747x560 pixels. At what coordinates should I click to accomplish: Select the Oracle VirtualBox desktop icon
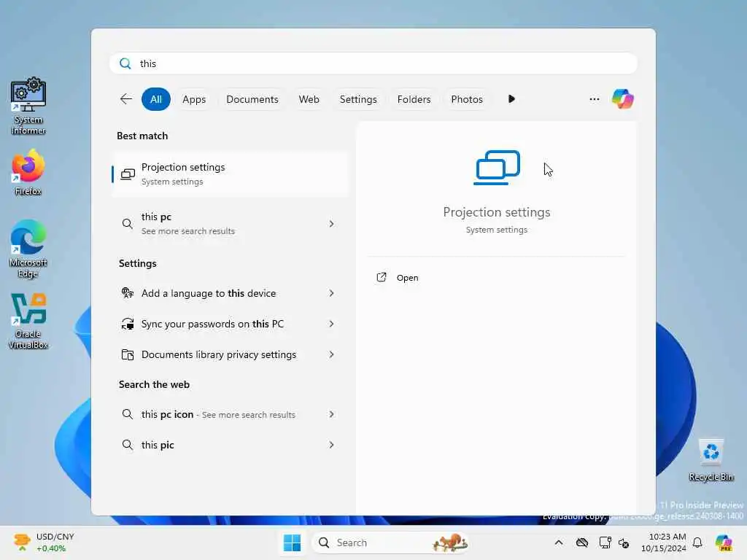[28, 321]
